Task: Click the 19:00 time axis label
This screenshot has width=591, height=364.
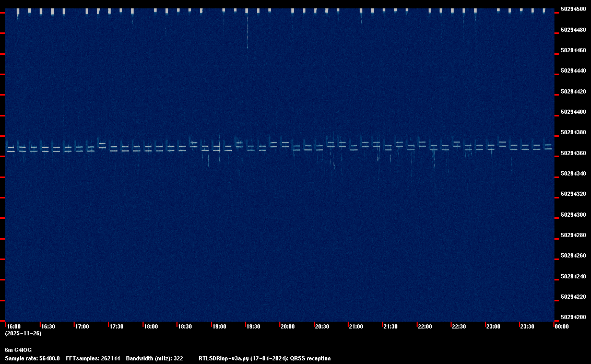Action: pyautogui.click(x=219, y=326)
